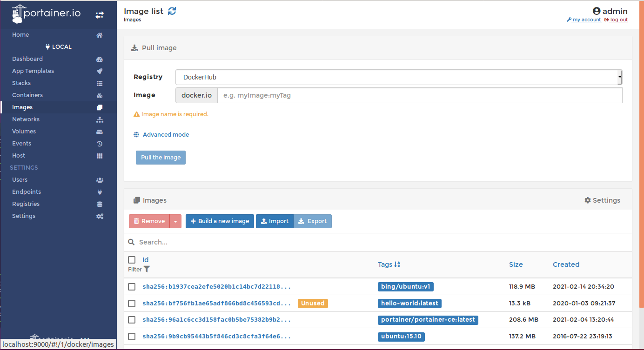The height and width of the screenshot is (350, 644).
Task: Select all images with the header checkbox
Action: point(132,259)
